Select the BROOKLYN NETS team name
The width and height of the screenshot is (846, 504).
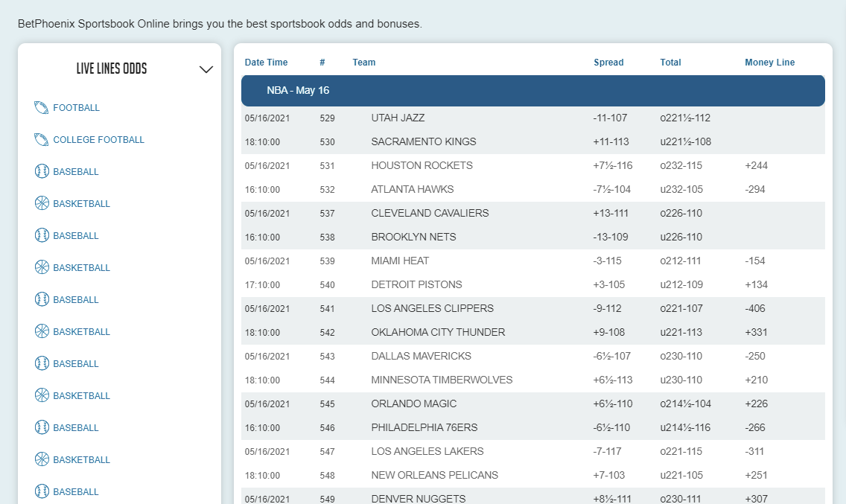[x=413, y=237]
